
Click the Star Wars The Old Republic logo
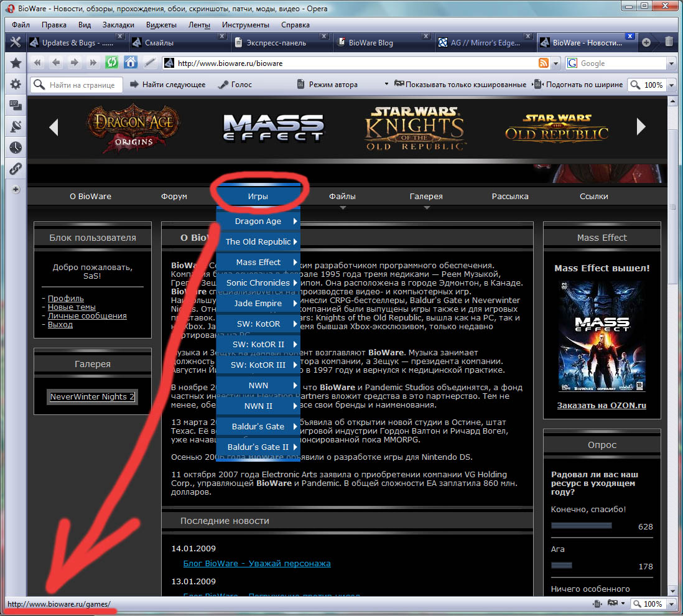click(x=557, y=127)
